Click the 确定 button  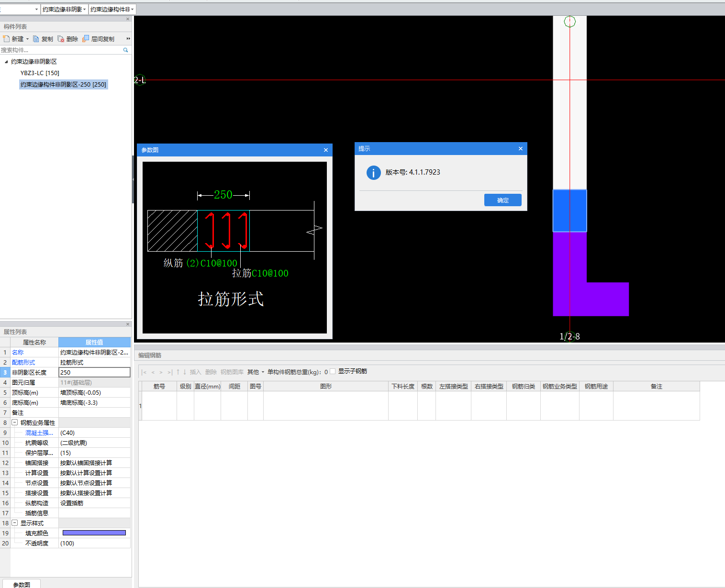503,200
